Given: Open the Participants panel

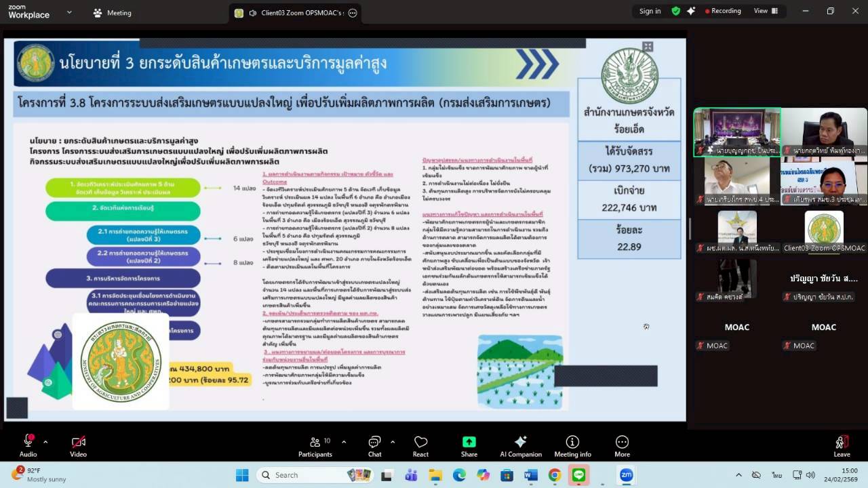Looking at the screenshot, I should click(315, 445).
